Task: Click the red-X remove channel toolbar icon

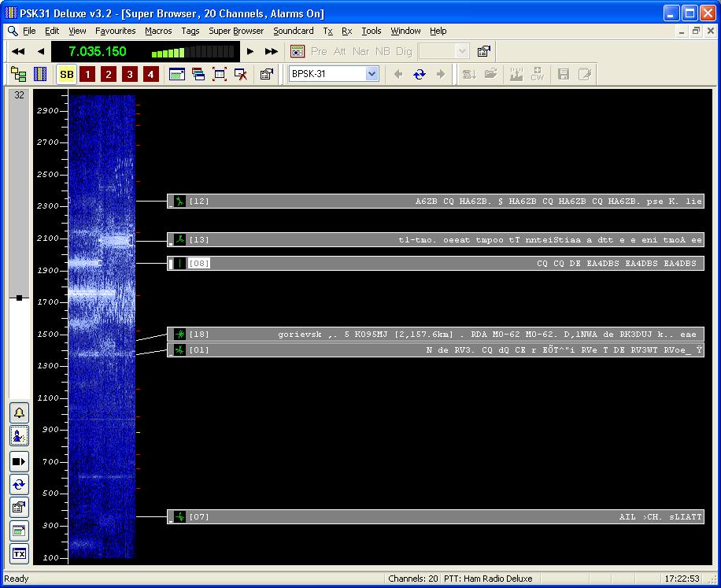Action: point(242,74)
